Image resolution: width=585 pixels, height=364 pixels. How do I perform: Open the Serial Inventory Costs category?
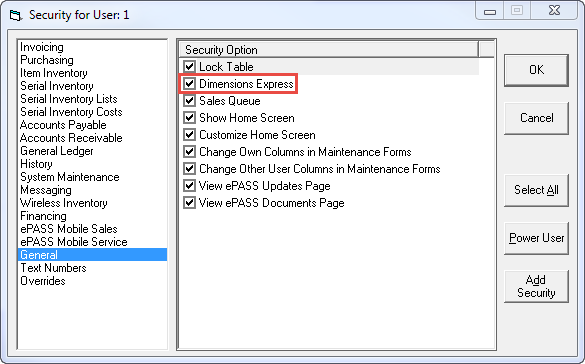click(71, 112)
